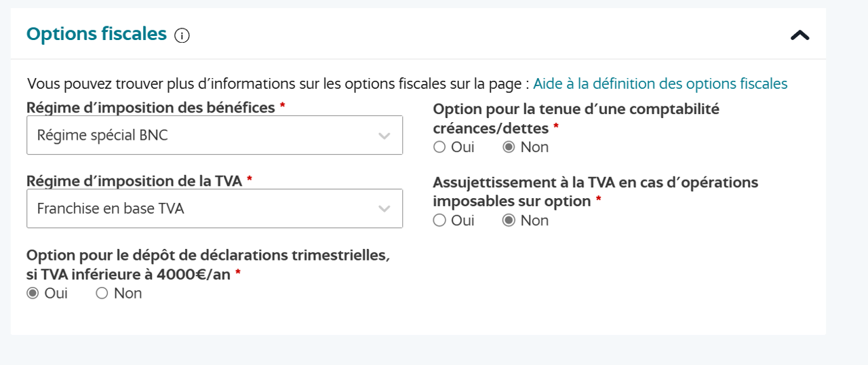
Task: Select Oui for comptabilité créances/dettes
Action: [439, 147]
